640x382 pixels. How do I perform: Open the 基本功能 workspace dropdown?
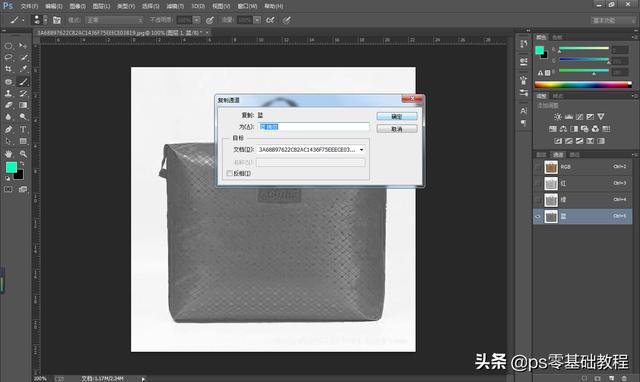[613, 20]
